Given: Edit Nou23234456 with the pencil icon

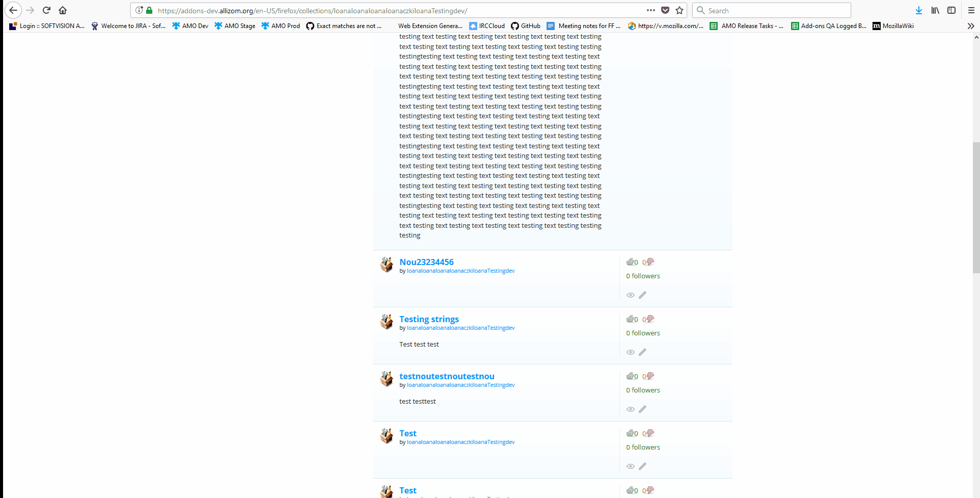Looking at the screenshot, I should (643, 295).
